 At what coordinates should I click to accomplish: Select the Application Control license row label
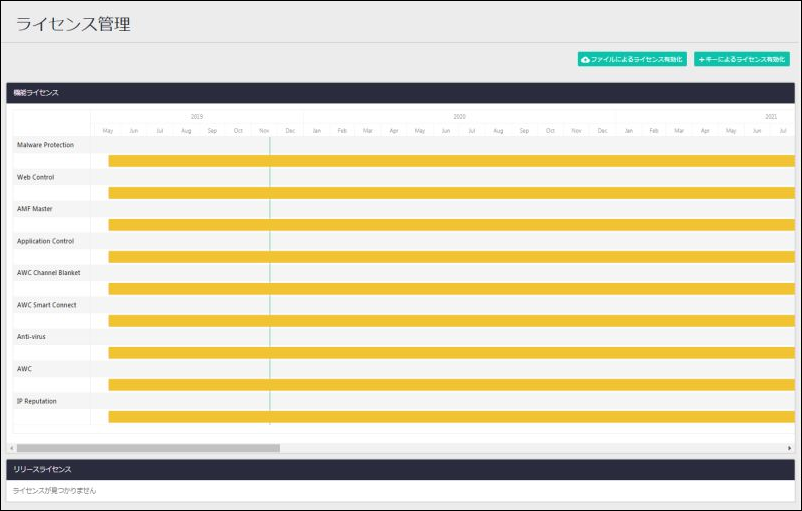click(x=46, y=241)
